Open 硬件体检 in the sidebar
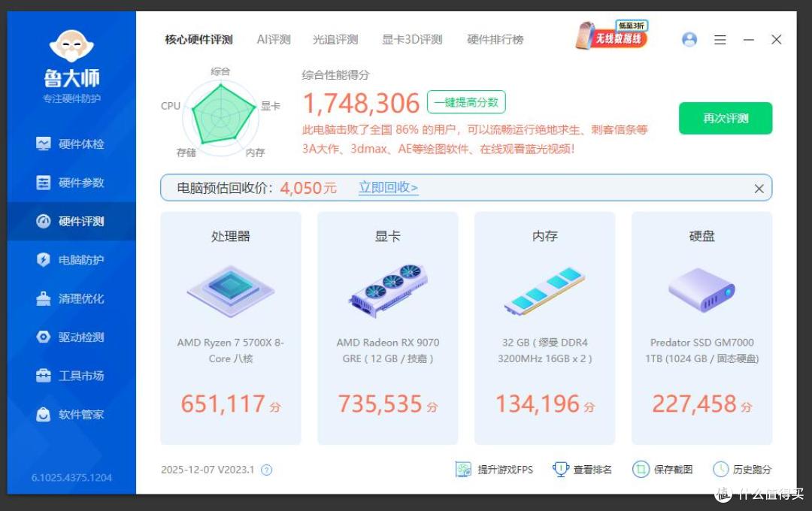Screen dimensions: 812x511 tap(71, 144)
